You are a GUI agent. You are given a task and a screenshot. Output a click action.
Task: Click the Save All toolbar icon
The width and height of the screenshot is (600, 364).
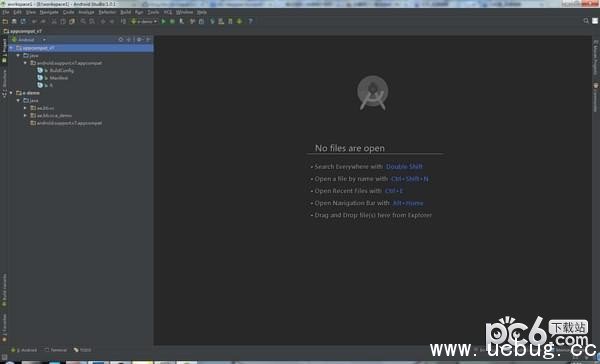click(x=14, y=21)
